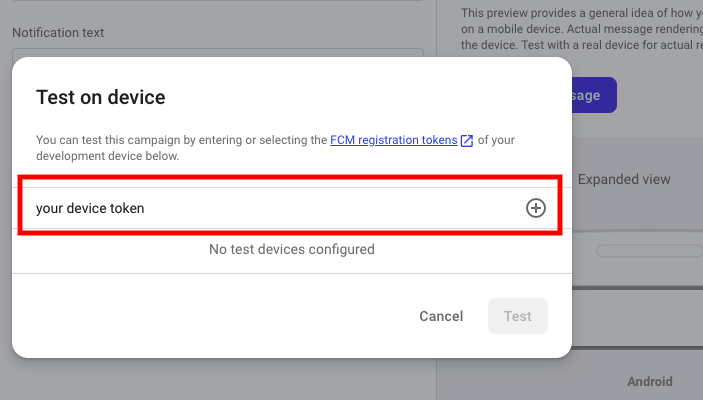Click the No test devices configured message
Viewport: 703px width, 400px height.
pos(291,249)
